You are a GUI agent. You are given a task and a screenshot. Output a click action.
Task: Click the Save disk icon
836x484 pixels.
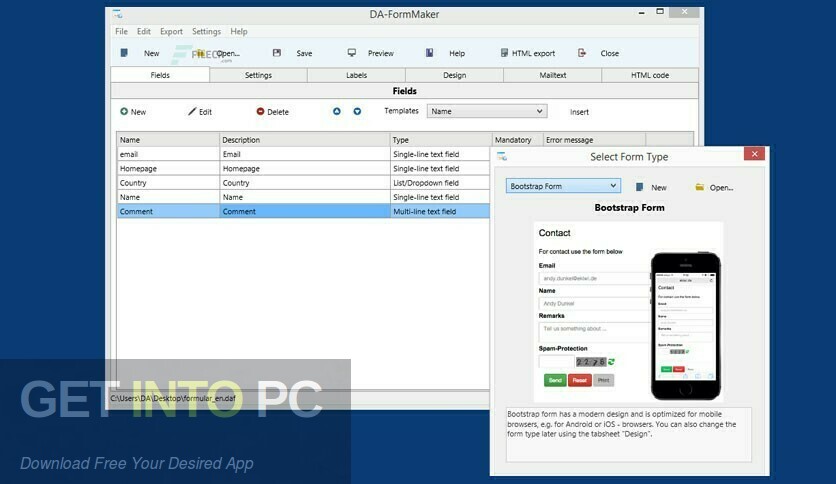pos(277,53)
